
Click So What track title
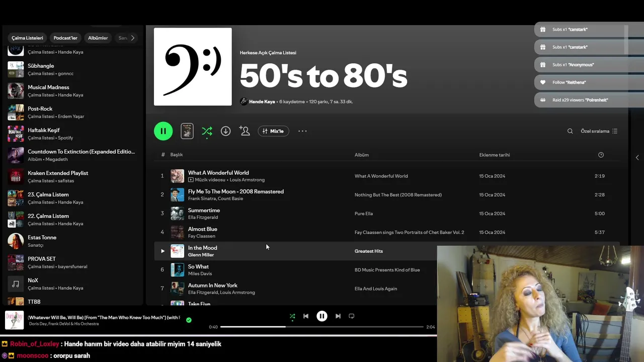[198, 266]
